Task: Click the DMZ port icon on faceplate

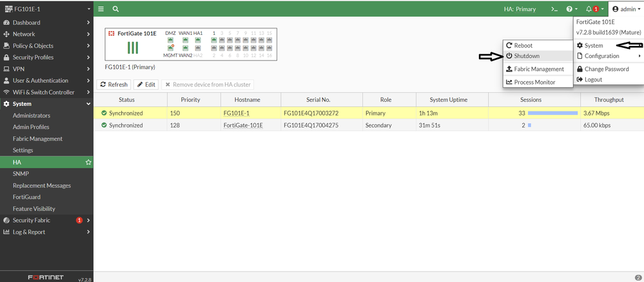Action: [170, 40]
